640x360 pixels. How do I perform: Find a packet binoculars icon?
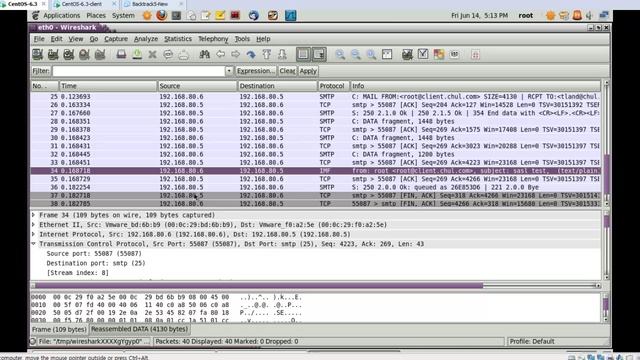204,54
